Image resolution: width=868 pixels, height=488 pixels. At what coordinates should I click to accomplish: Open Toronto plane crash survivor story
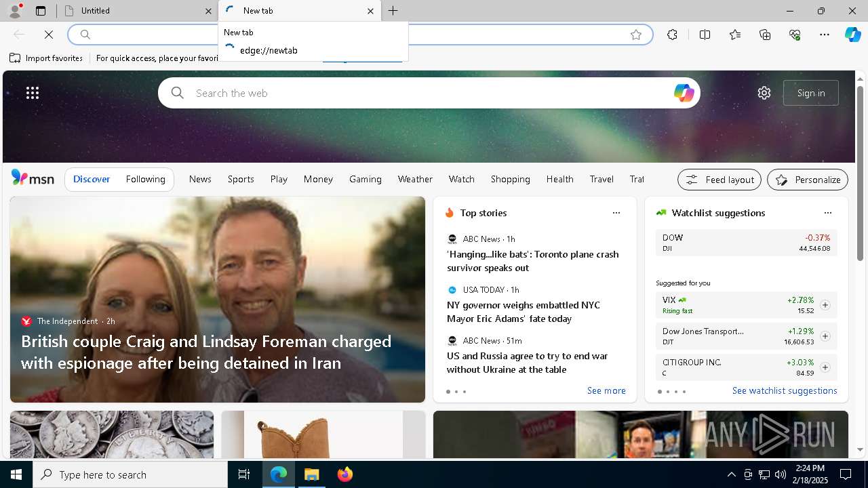click(533, 261)
